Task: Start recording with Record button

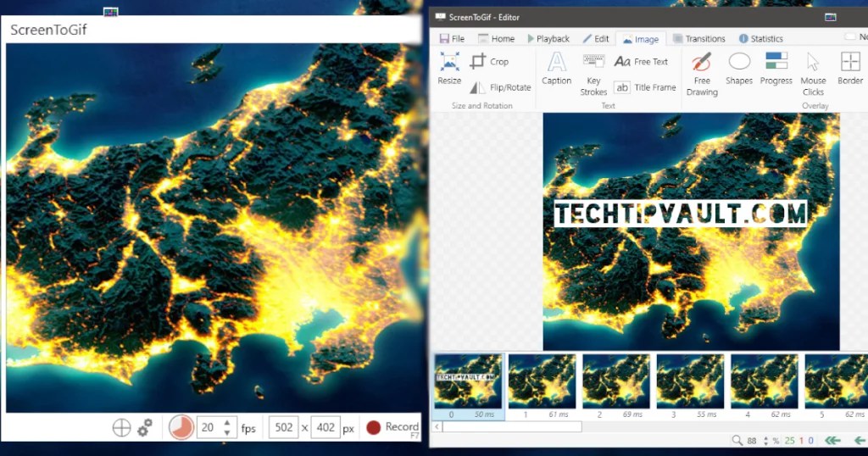Action: 392,427
